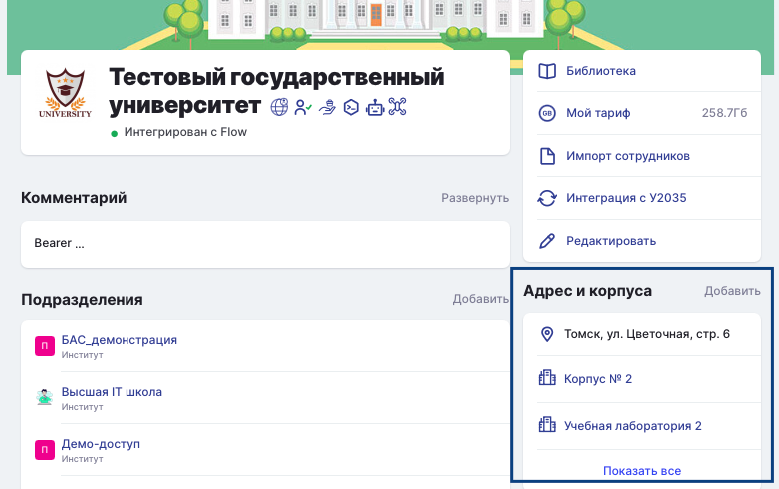Click the robot icon beside title
Image resolution: width=779 pixels, height=489 pixels.
[375, 107]
